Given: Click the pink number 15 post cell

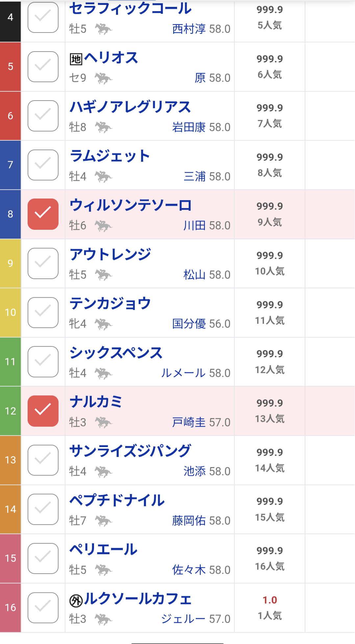Looking at the screenshot, I should pyautogui.click(x=11, y=559).
